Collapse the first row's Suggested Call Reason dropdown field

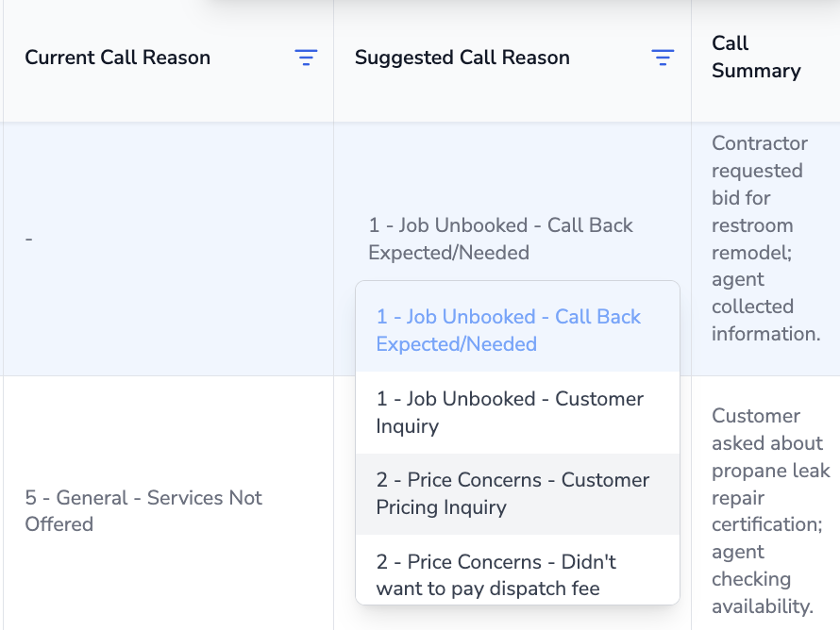pyautogui.click(x=500, y=239)
